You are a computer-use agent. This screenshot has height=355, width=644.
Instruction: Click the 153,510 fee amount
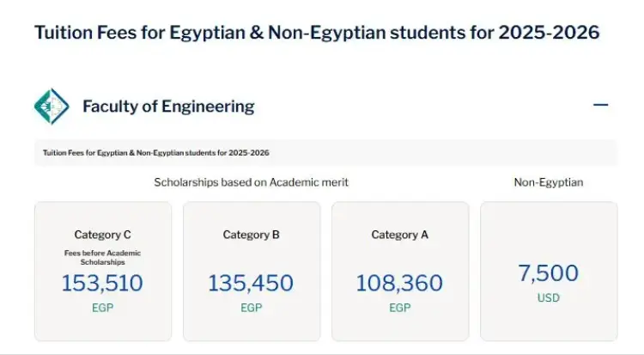pos(103,283)
